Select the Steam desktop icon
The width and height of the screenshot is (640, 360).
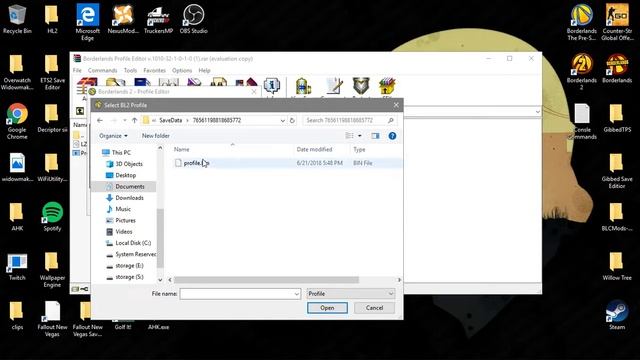coord(617,315)
